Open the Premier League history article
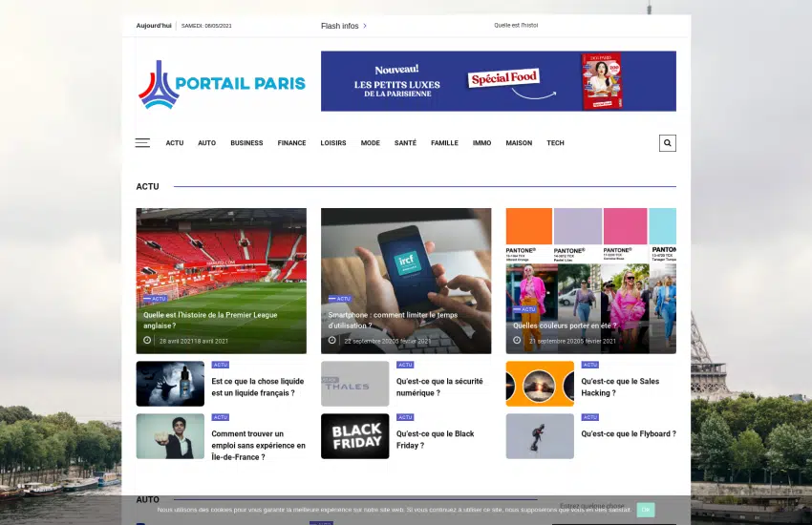The height and width of the screenshot is (525, 812). [210, 320]
